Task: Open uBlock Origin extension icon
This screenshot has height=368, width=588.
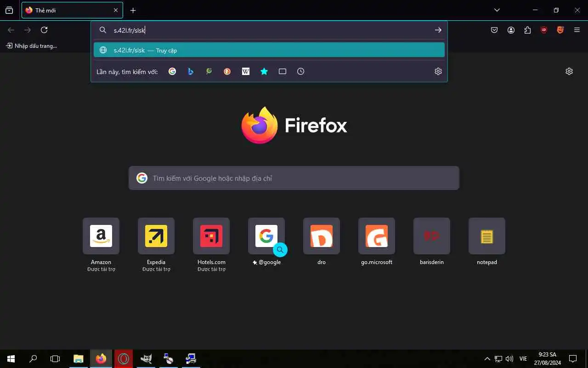Action: (544, 30)
